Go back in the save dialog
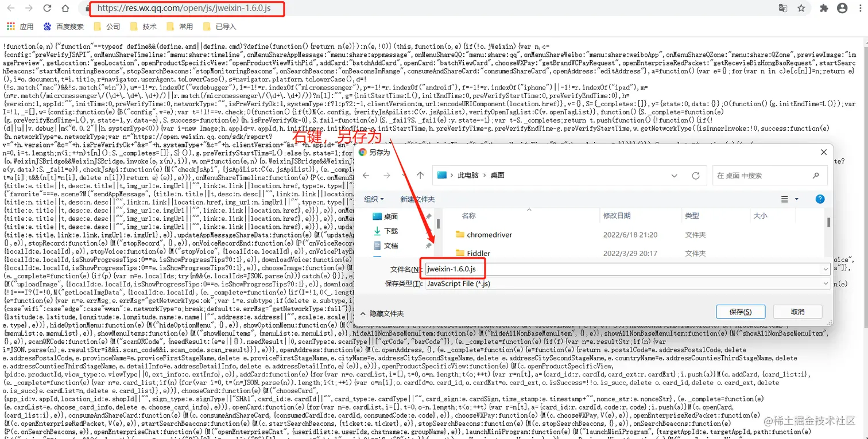 click(366, 175)
